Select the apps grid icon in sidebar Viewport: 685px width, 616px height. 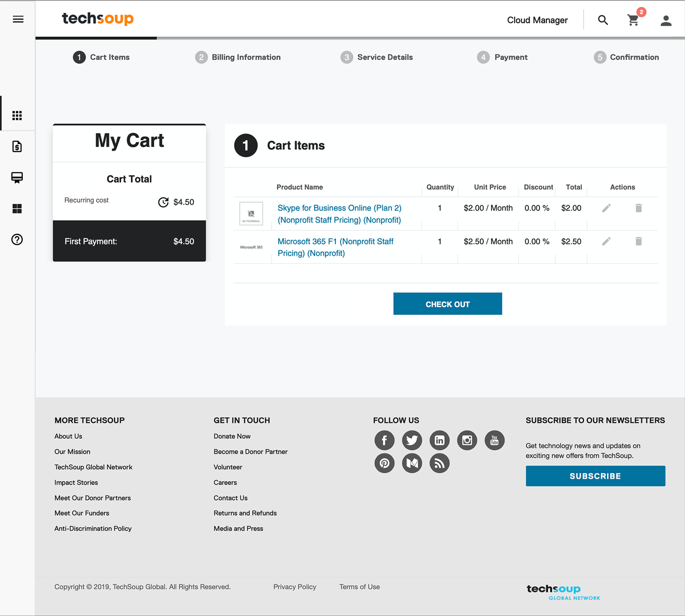17,115
